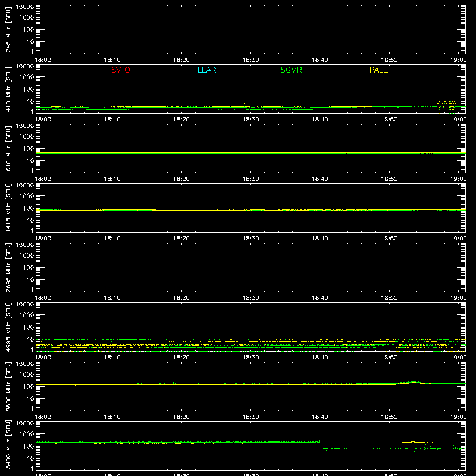The height and width of the screenshot is (476, 476).
Task: Select the 410 MHz [SFU] axis title
Action: click(8, 89)
